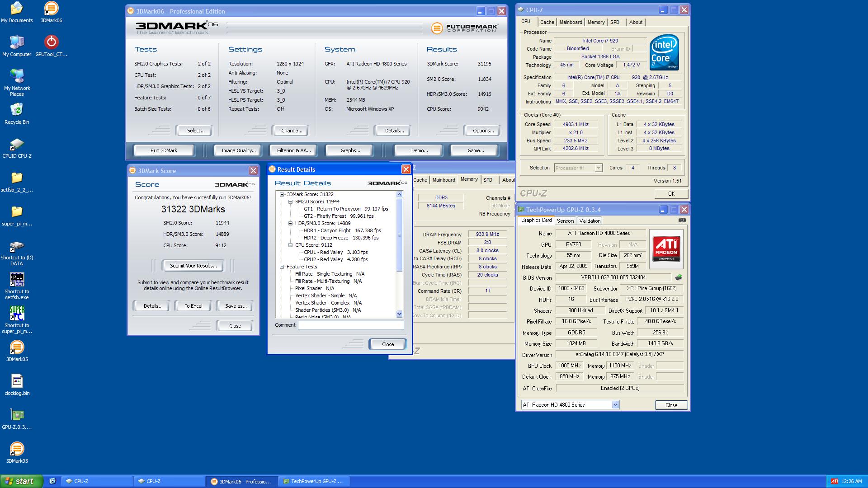
Task: Export results with To Excel button
Action: point(193,306)
